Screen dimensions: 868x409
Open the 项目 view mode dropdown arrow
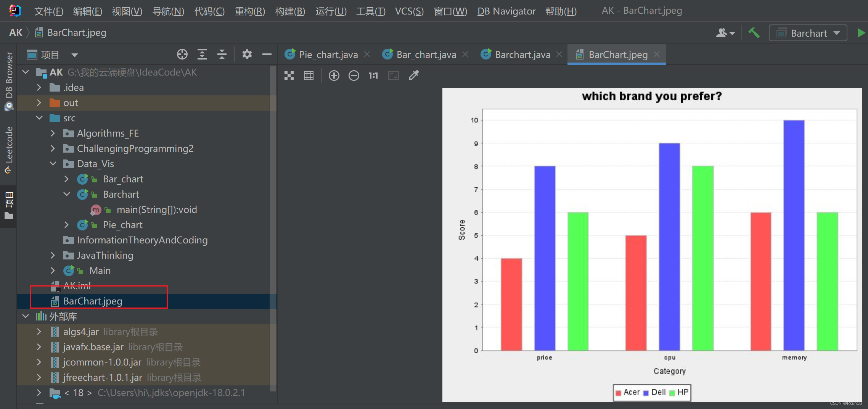tap(75, 55)
